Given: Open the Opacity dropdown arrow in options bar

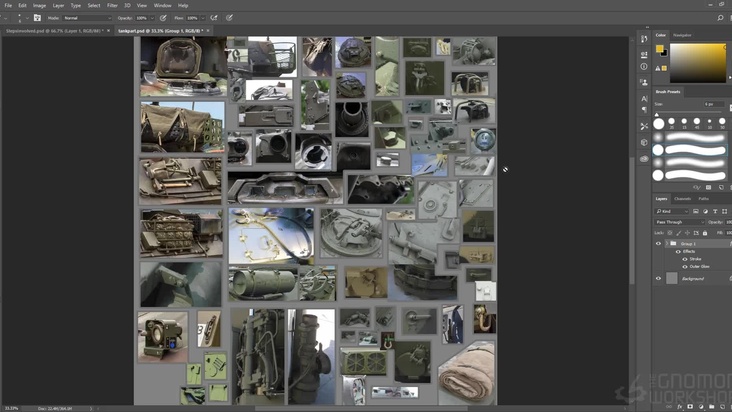Looking at the screenshot, I should 152,18.
